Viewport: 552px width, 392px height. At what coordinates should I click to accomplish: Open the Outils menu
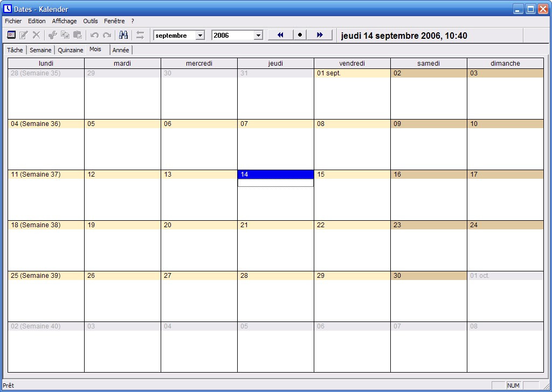click(91, 21)
